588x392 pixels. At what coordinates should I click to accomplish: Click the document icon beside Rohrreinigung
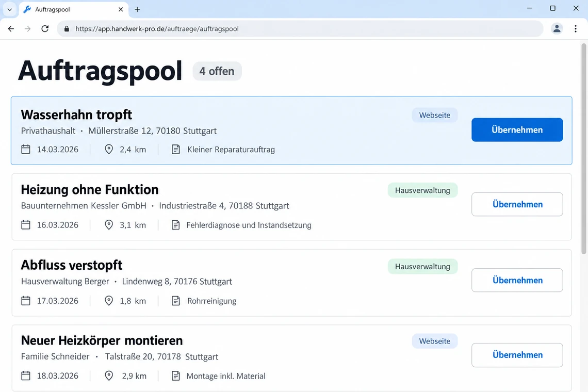tap(175, 301)
